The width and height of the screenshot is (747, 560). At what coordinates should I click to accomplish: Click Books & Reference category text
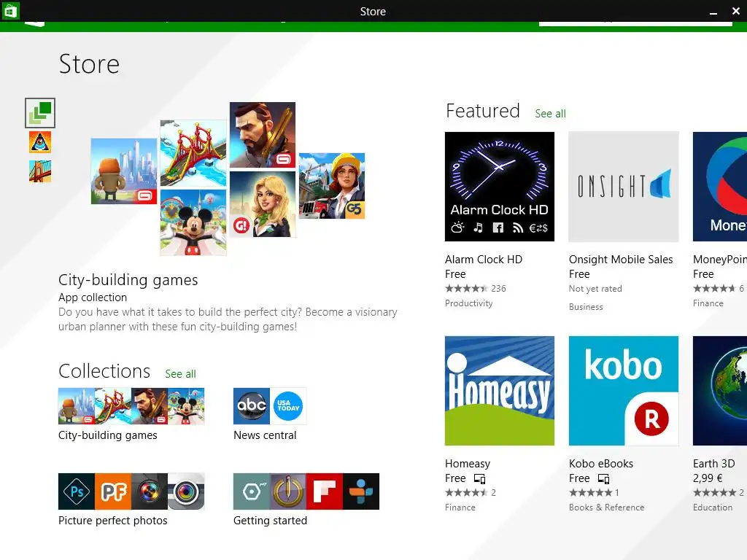coord(606,507)
